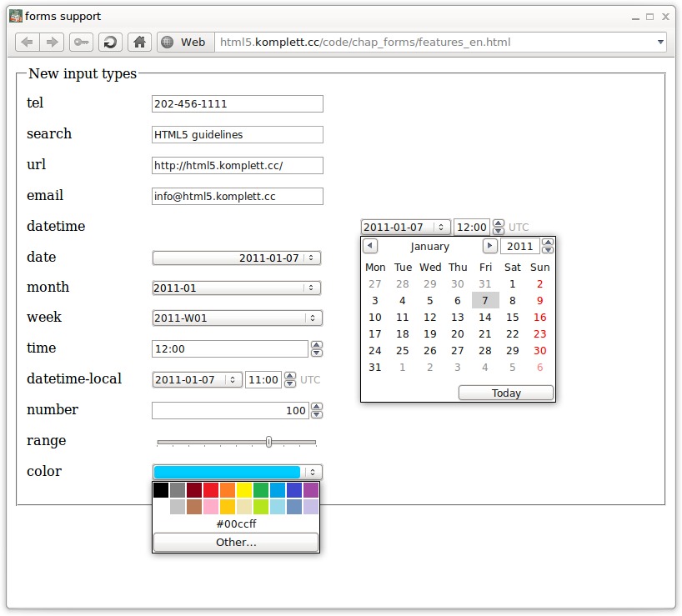The height and width of the screenshot is (616, 682).
Task: Open the week dropdown showing 2011-W01
Action: pyautogui.click(x=312, y=318)
